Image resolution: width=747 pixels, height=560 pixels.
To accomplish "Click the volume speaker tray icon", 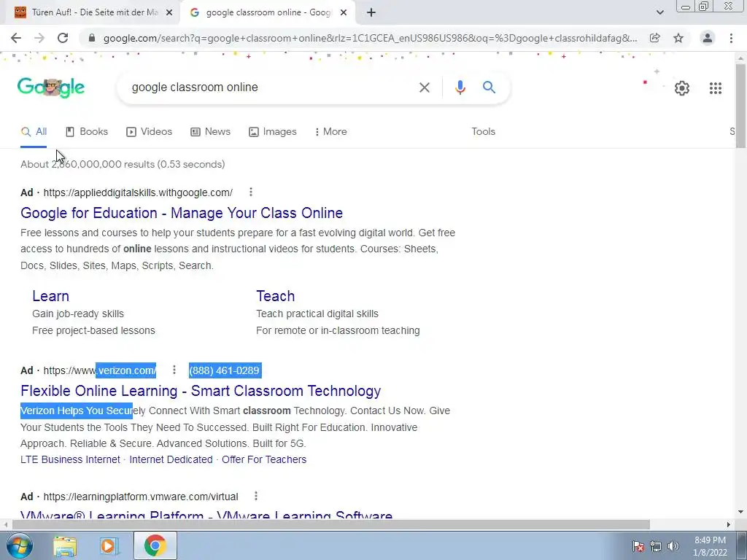I will (x=673, y=546).
